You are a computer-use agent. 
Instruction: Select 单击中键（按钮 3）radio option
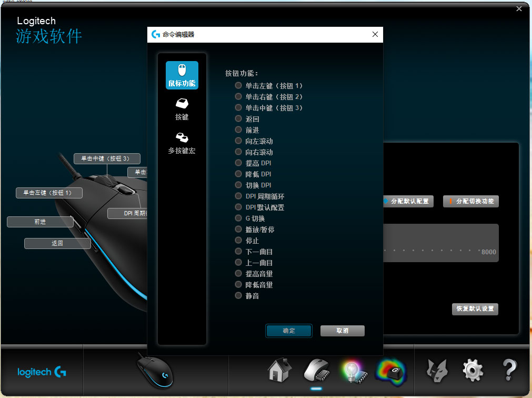pyautogui.click(x=238, y=107)
